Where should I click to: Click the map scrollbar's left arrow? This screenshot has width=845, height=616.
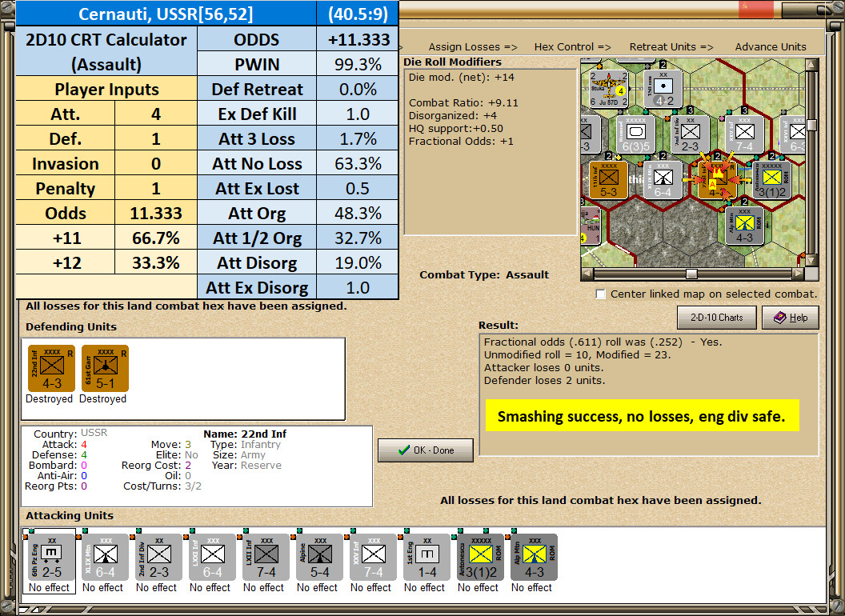point(588,274)
